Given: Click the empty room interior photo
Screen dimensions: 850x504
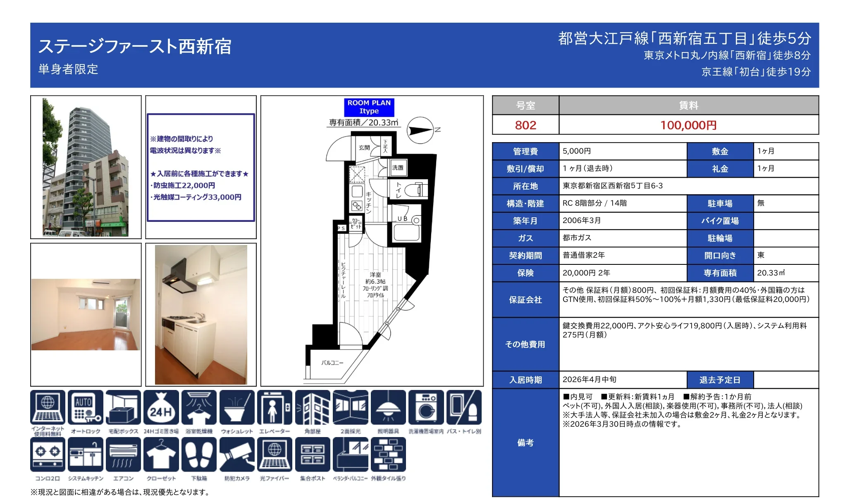Looking at the screenshot, I should tap(86, 314).
